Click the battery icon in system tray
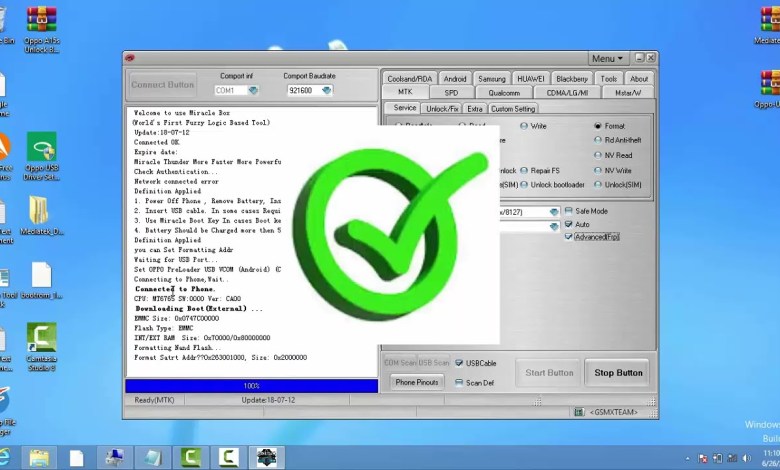The width and height of the screenshot is (780, 470). tap(717, 458)
